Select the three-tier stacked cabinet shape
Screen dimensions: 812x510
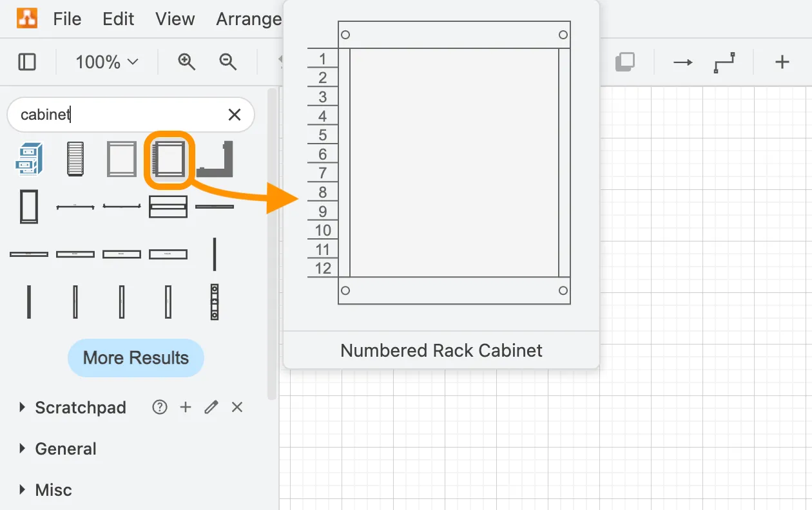pyautogui.click(x=168, y=207)
